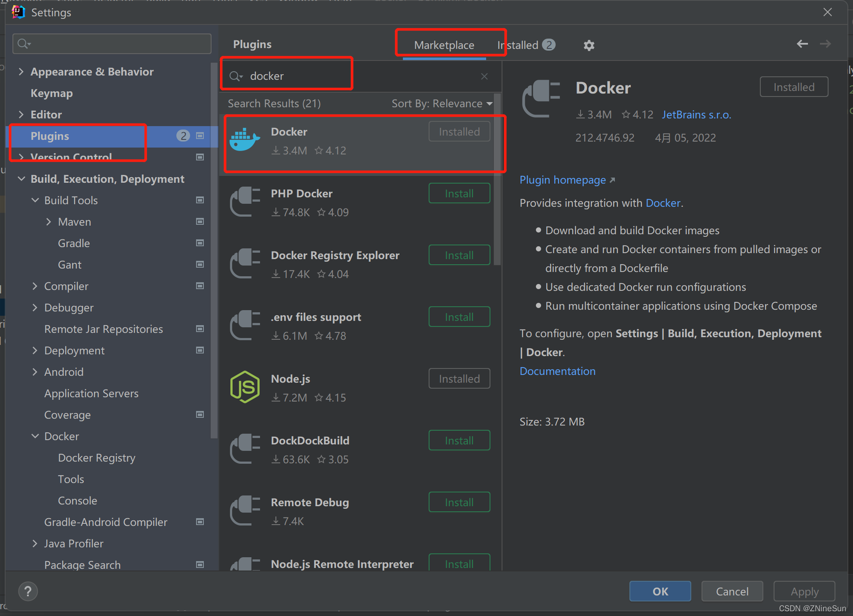Click the DockDockBuild plug icon

(x=245, y=449)
